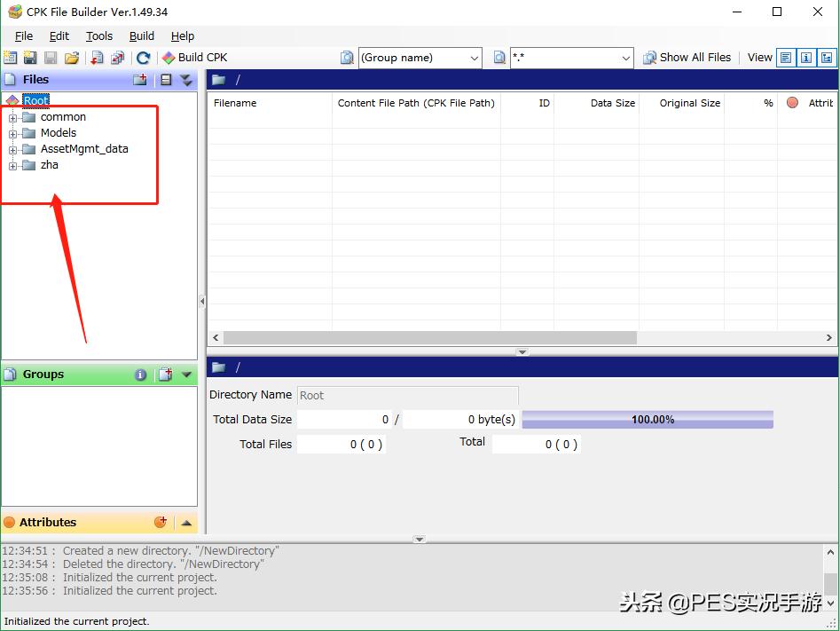Click the open project folder icon

tap(72, 58)
